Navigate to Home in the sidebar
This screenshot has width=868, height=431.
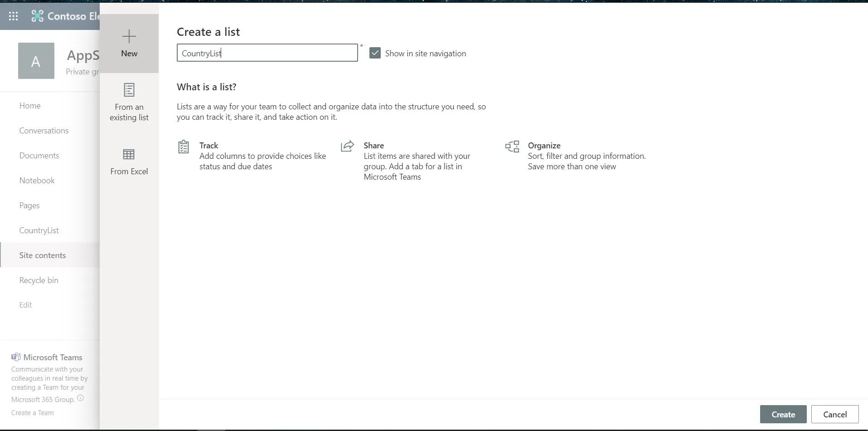coord(29,105)
